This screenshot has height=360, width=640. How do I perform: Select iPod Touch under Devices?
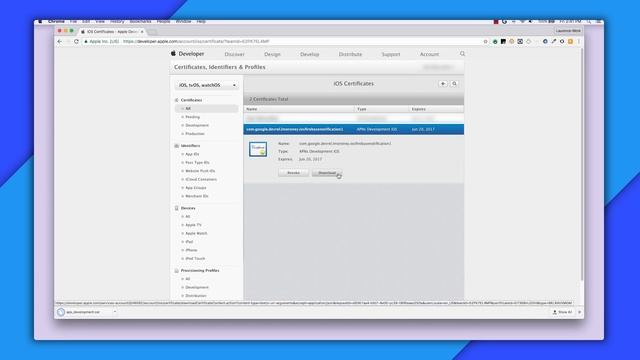195,259
